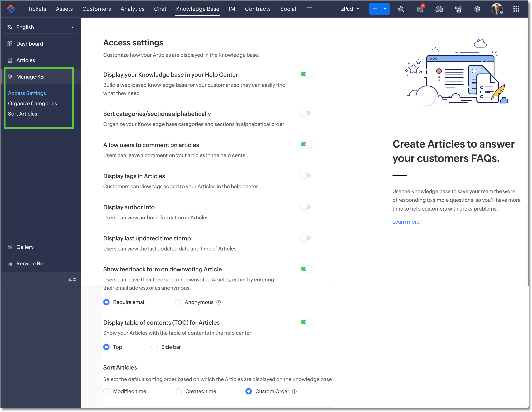
Task: Go to the Customers tab
Action: point(97,9)
